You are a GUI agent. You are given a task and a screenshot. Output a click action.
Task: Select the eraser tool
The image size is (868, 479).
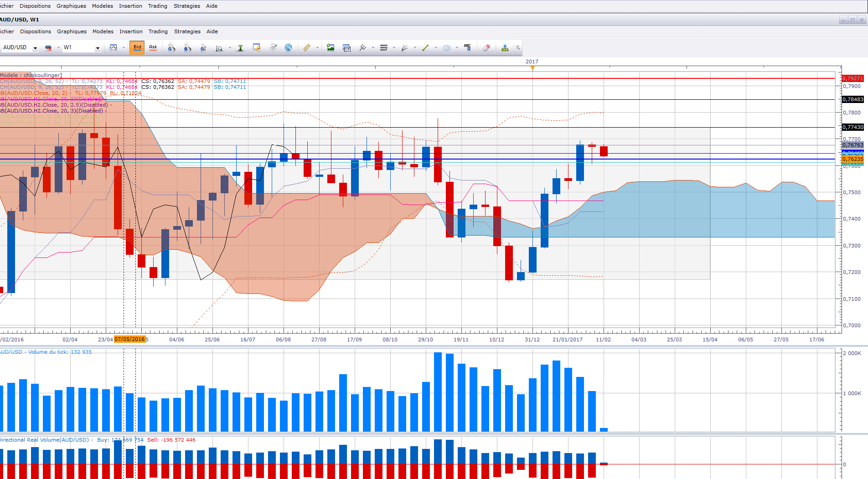[486, 47]
